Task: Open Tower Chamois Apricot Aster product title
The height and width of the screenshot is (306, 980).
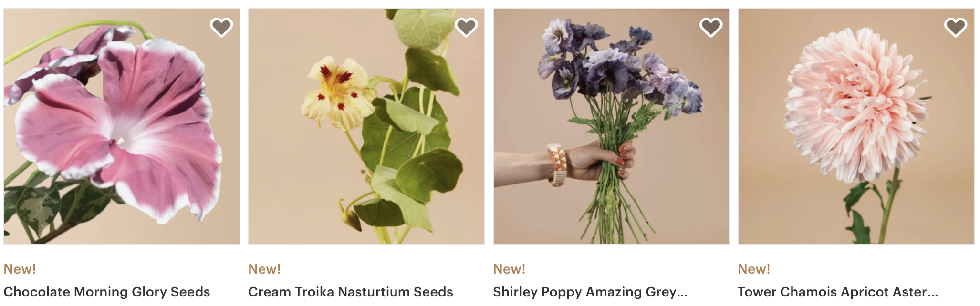Action: click(838, 292)
